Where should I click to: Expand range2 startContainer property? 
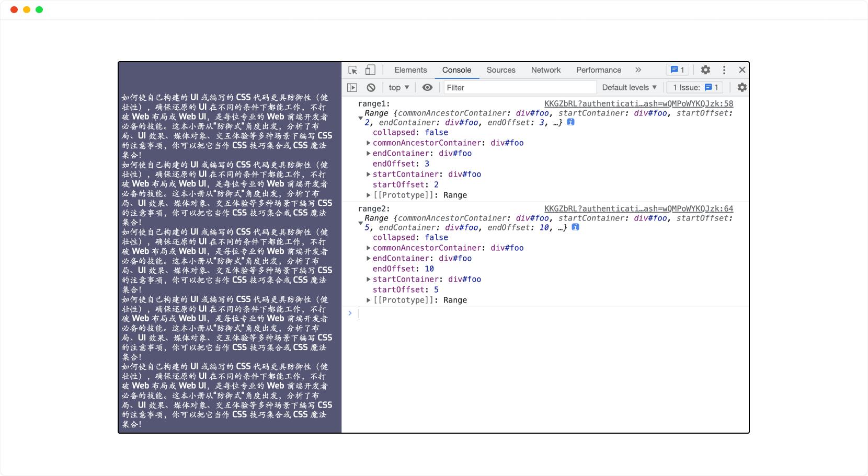(369, 280)
